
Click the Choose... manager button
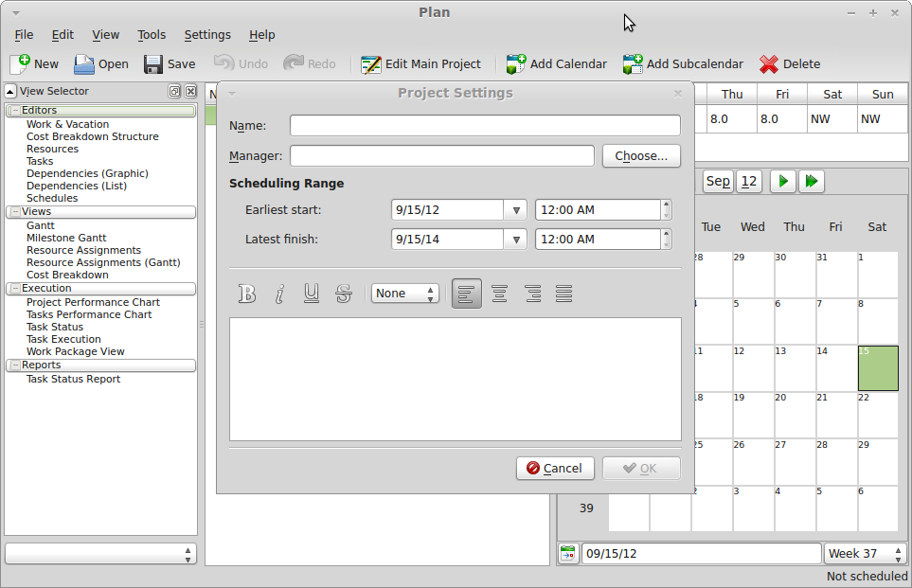641,156
